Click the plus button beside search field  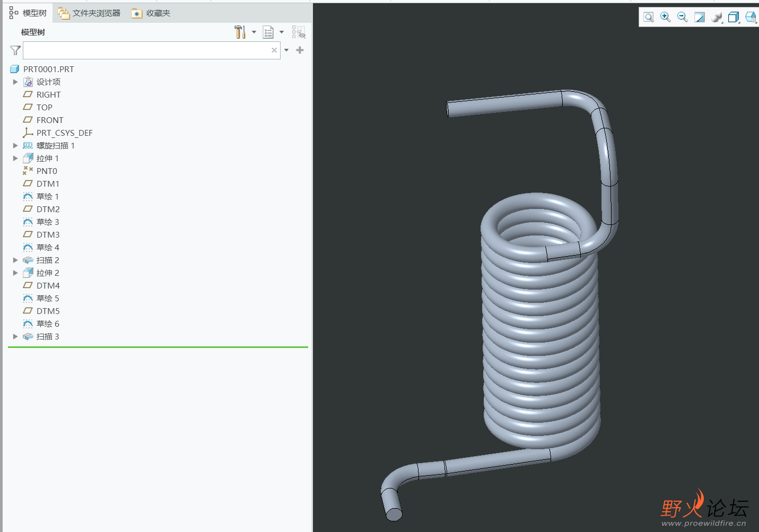(x=300, y=50)
